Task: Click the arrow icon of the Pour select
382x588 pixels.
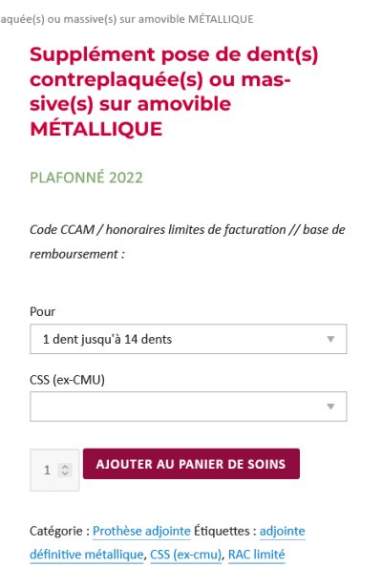Action: pos(330,340)
